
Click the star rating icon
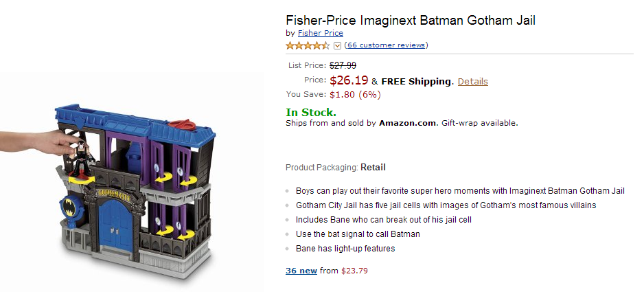(x=308, y=45)
